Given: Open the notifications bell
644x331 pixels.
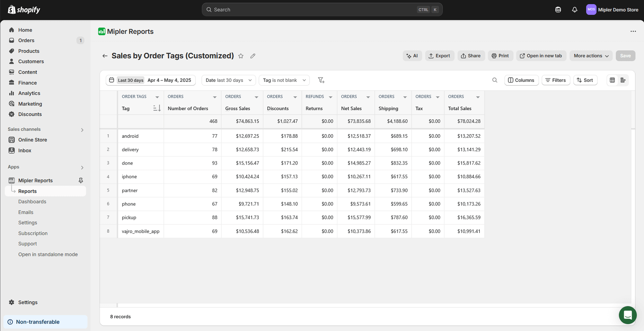Looking at the screenshot, I should (574, 10).
